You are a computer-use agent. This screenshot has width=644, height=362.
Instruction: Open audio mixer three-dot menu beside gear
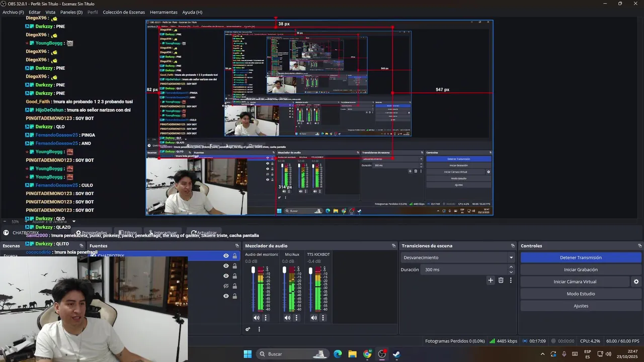tap(259, 329)
